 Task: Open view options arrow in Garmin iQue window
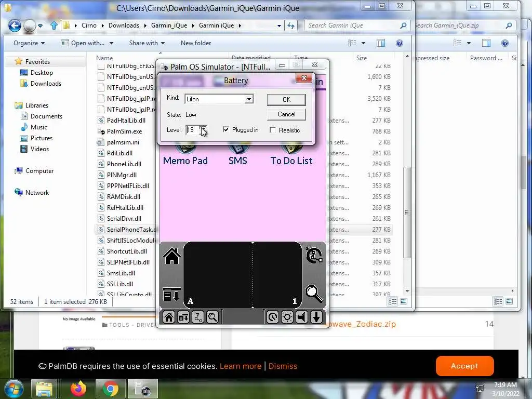363,43
